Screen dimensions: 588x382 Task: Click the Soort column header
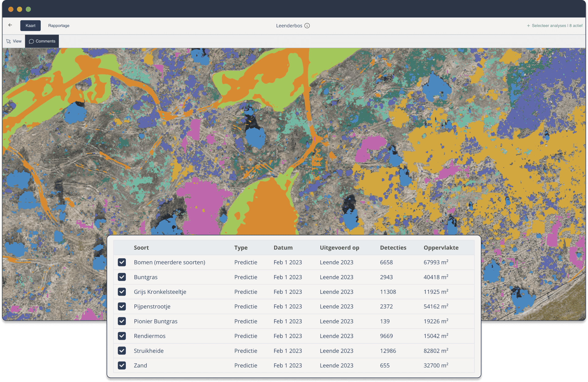(141, 248)
